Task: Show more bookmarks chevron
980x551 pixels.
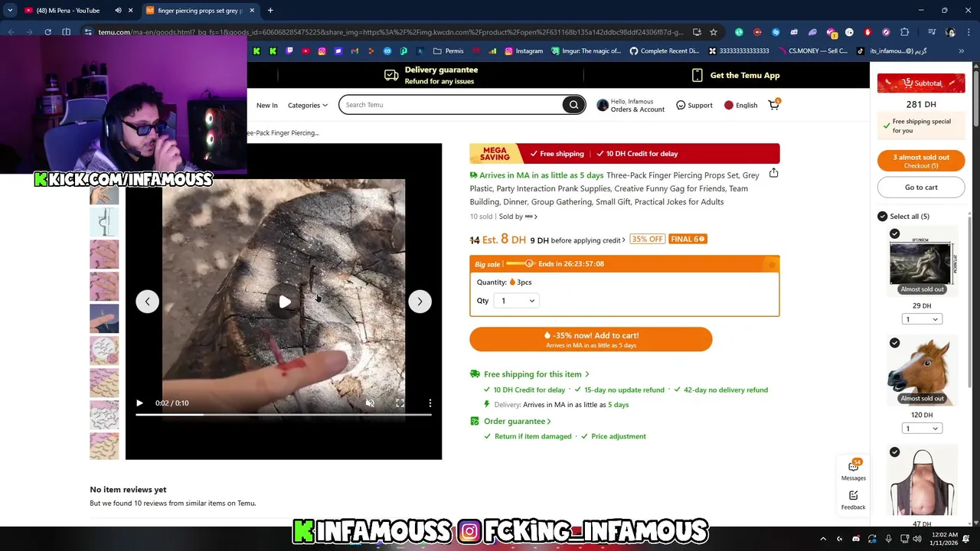Action: [x=961, y=51]
